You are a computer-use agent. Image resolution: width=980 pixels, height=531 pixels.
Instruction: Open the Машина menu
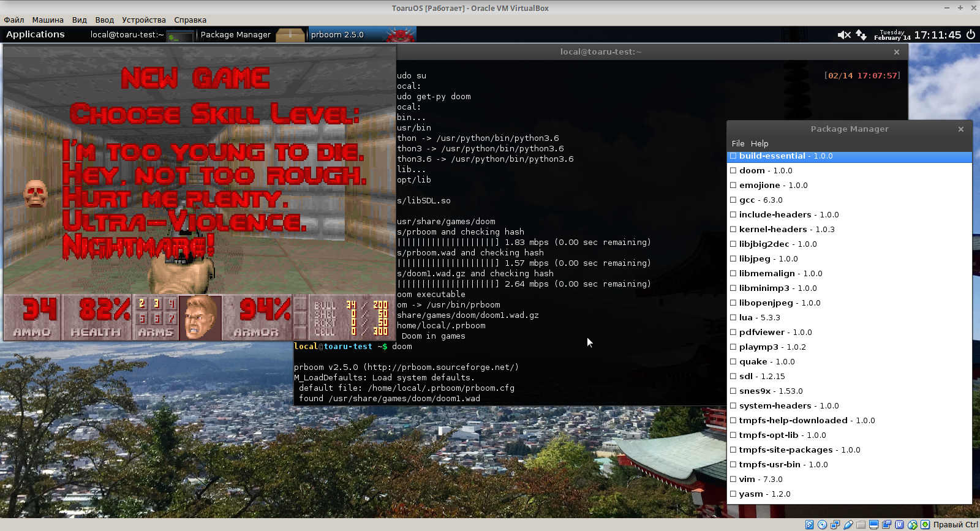(x=48, y=20)
